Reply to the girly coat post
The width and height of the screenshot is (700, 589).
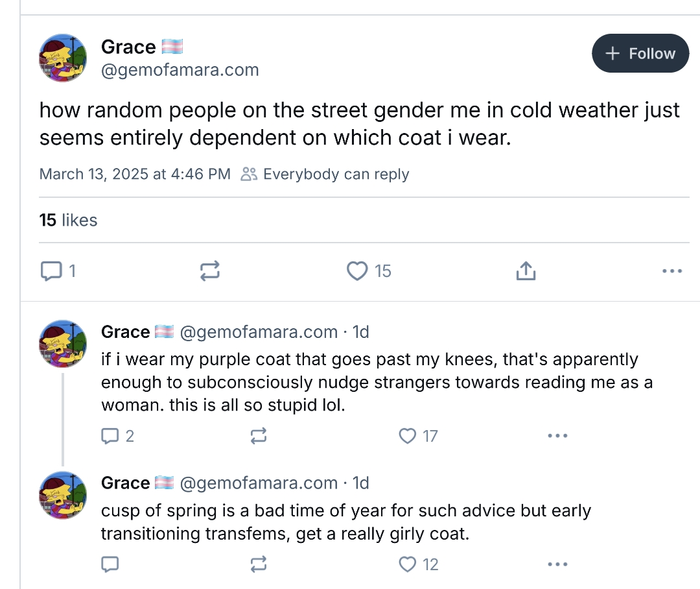coord(111,564)
